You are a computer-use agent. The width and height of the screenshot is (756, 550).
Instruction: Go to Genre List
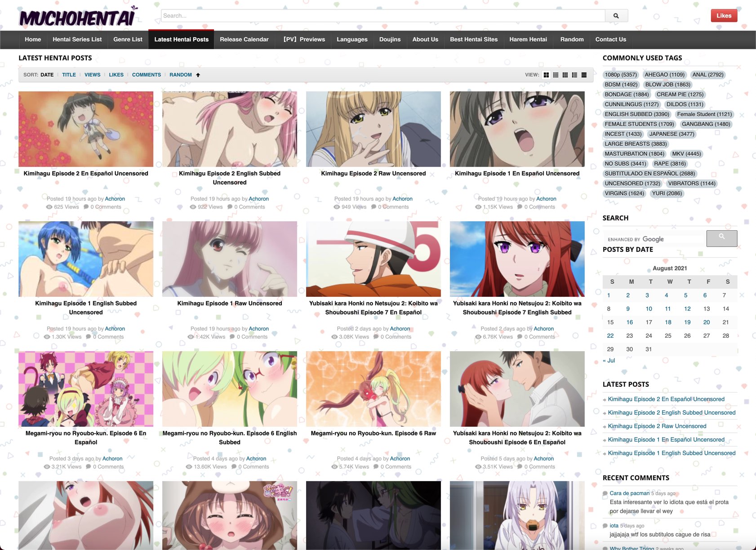pos(128,40)
